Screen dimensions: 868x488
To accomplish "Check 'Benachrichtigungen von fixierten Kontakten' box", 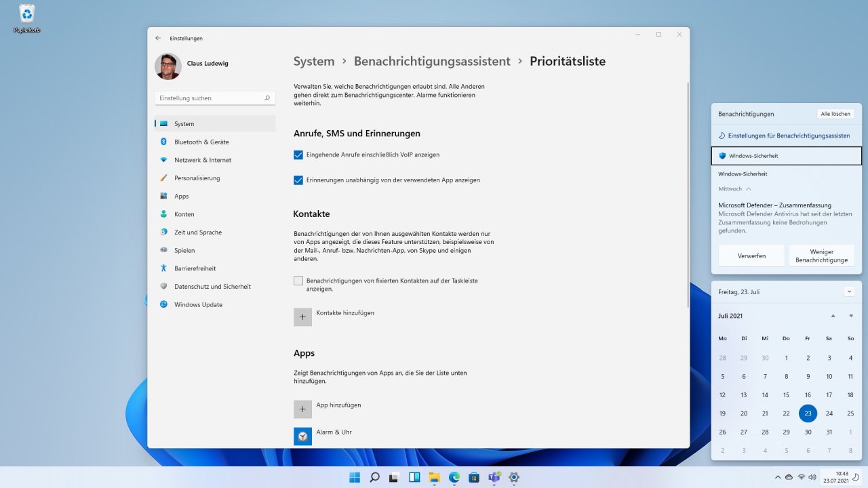I will (x=298, y=281).
